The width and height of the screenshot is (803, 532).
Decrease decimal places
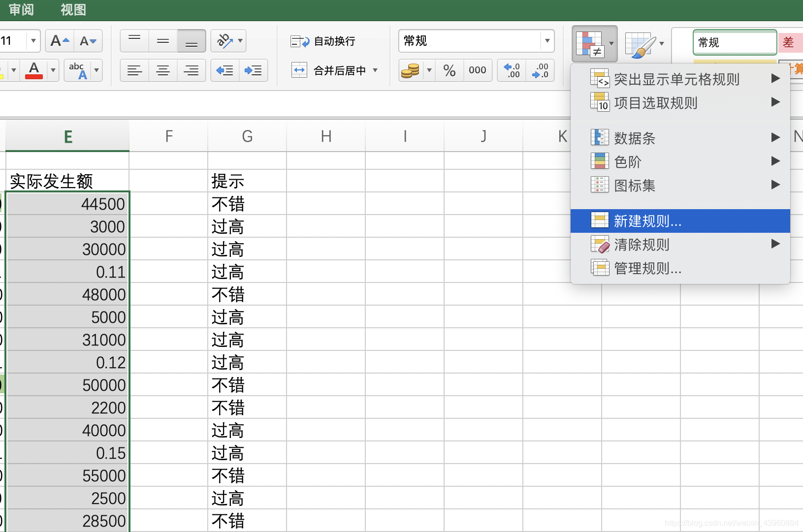541,70
